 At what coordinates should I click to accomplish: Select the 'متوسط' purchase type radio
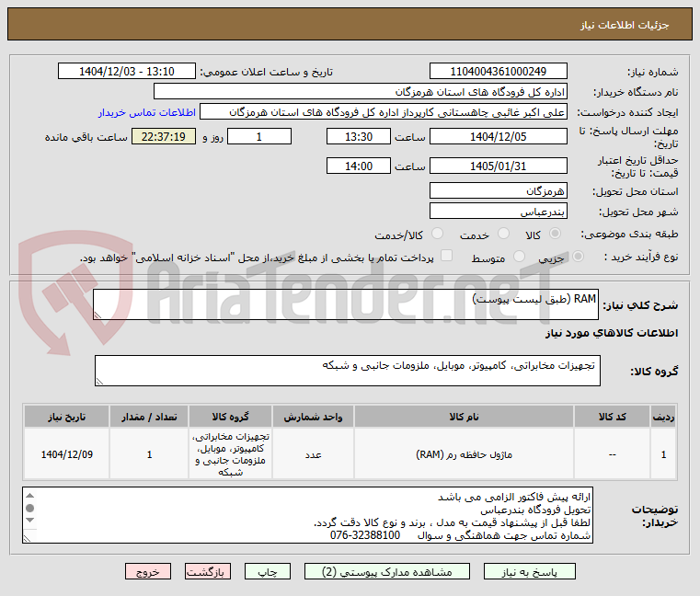click(x=519, y=257)
